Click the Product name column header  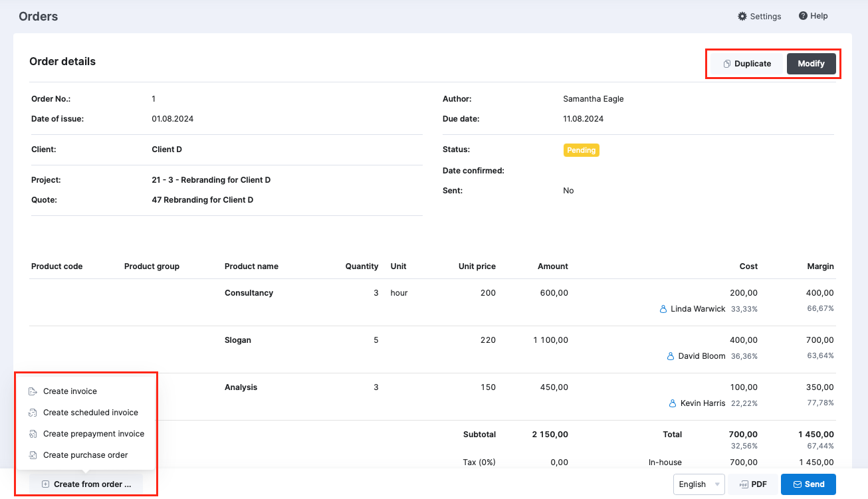coord(251,266)
